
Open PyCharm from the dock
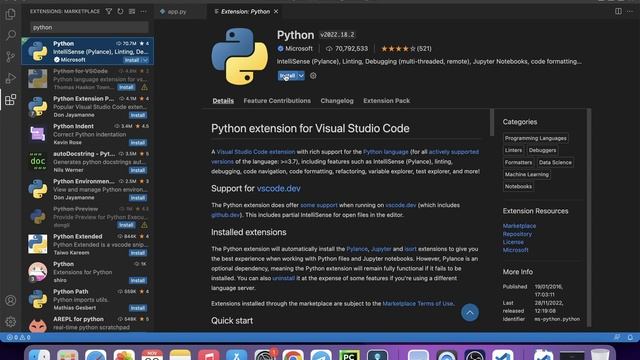(349, 355)
